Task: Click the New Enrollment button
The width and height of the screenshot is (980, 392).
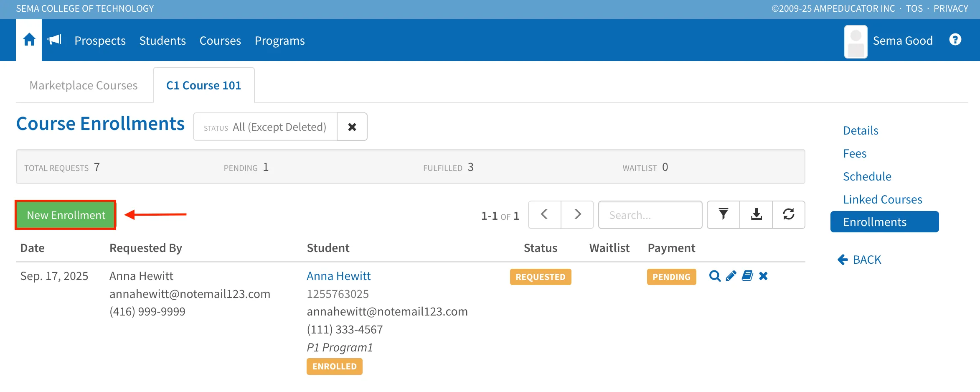Action: 66,215
